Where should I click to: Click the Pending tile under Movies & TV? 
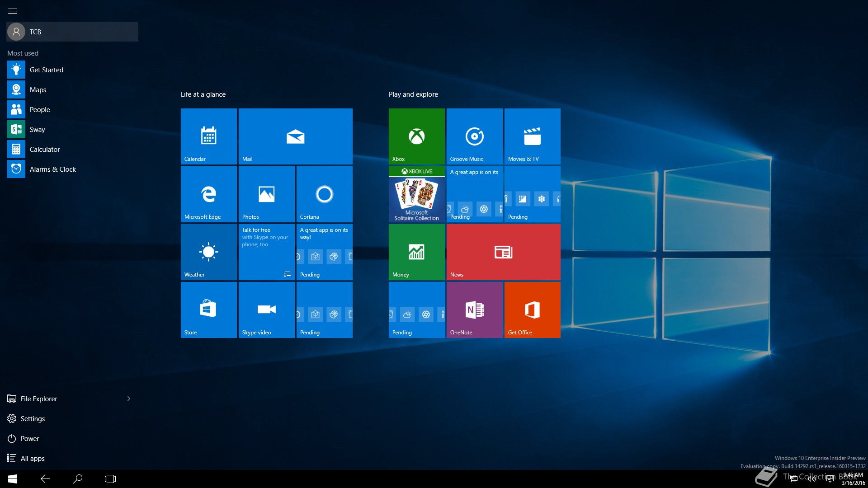tap(533, 194)
